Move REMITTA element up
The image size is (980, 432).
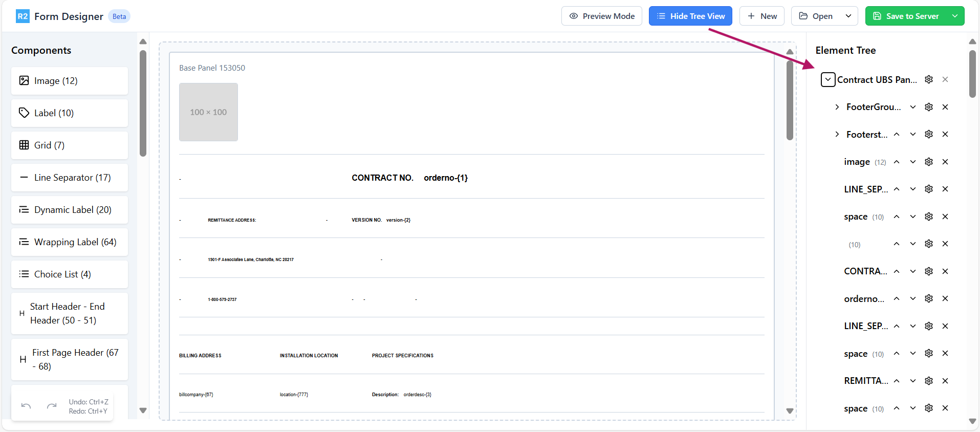click(897, 381)
